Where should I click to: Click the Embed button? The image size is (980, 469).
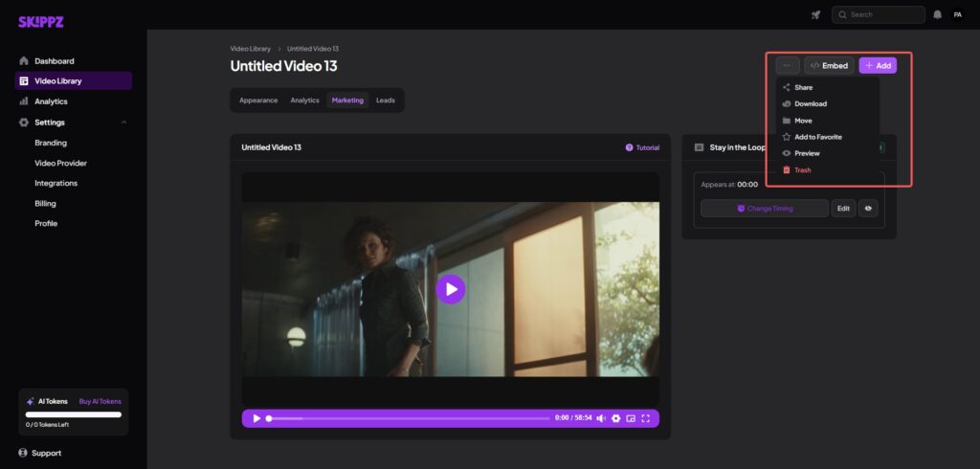tap(829, 65)
